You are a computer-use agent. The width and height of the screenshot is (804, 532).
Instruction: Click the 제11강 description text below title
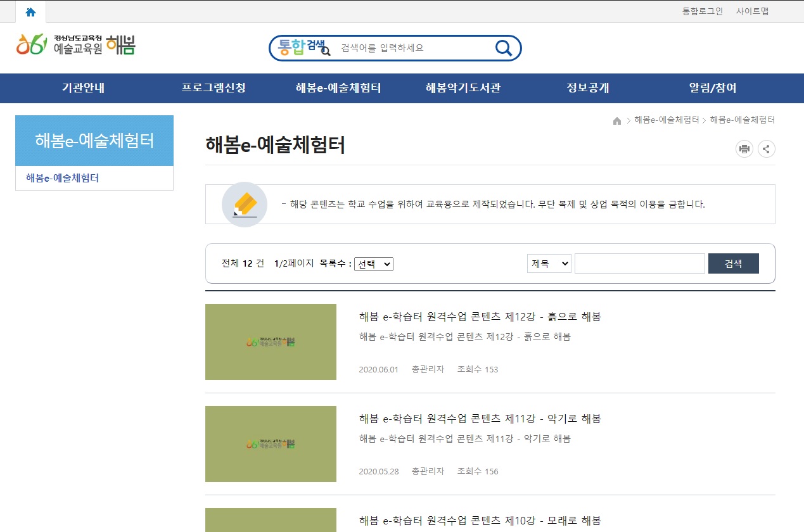coord(464,439)
